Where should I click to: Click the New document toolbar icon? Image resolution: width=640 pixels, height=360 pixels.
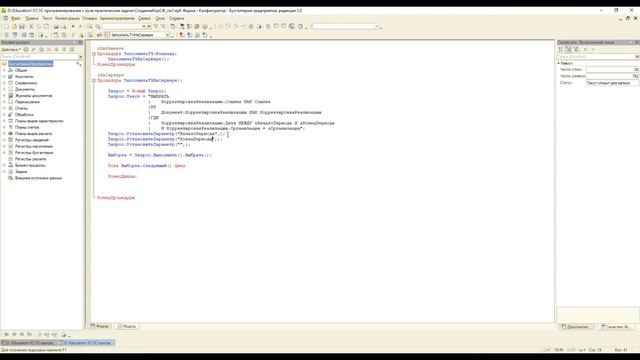coord(6,27)
